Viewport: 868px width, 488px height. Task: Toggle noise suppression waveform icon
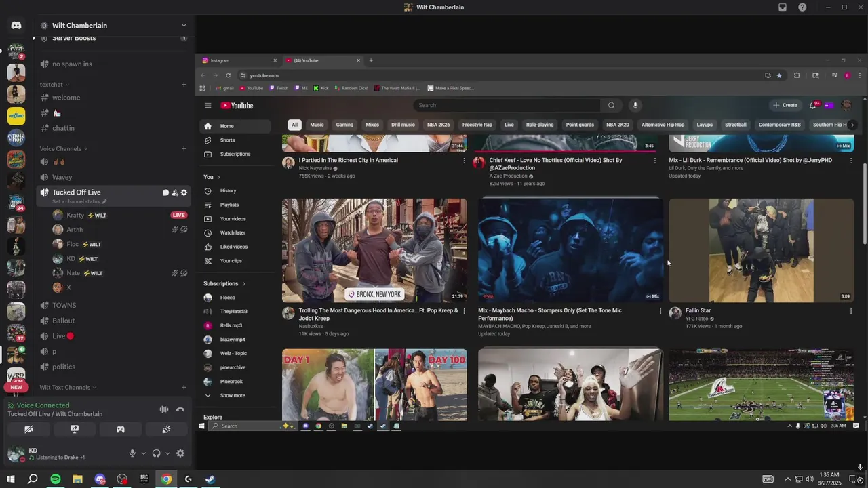pos(164,409)
